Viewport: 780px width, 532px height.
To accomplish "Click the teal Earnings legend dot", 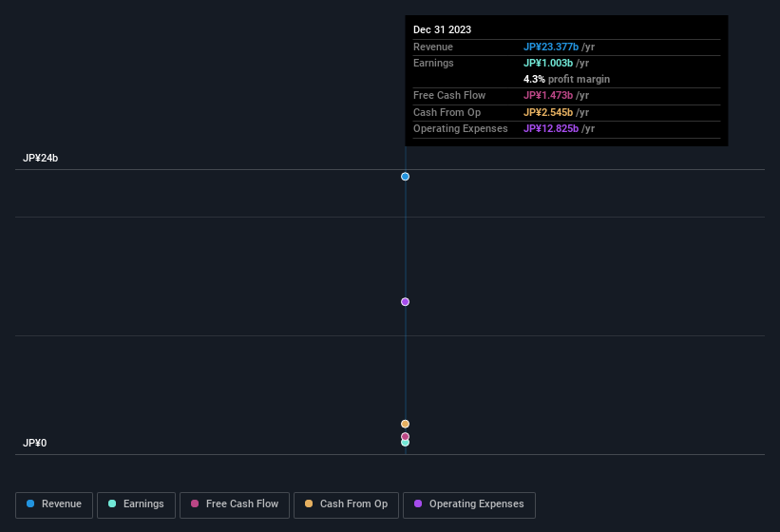I will [112, 503].
